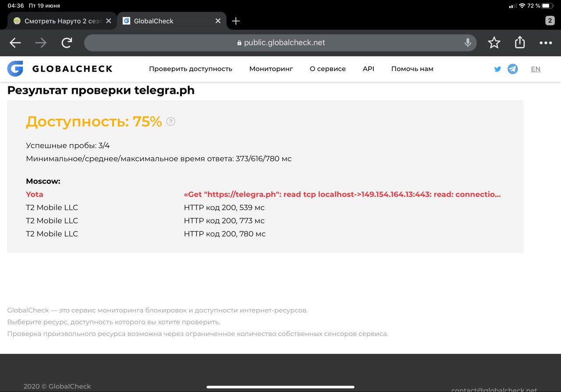This screenshot has width=561, height=392.
Task: Switch language via EN link
Action: pos(536,69)
